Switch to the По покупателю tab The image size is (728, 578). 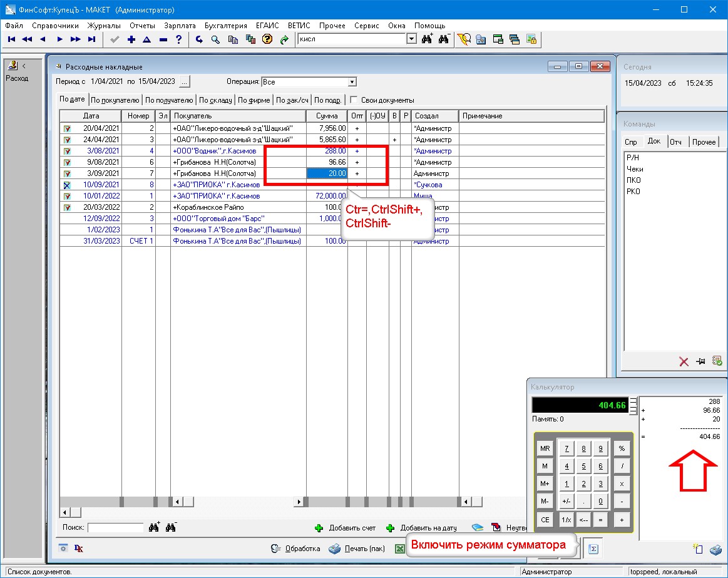[115, 100]
